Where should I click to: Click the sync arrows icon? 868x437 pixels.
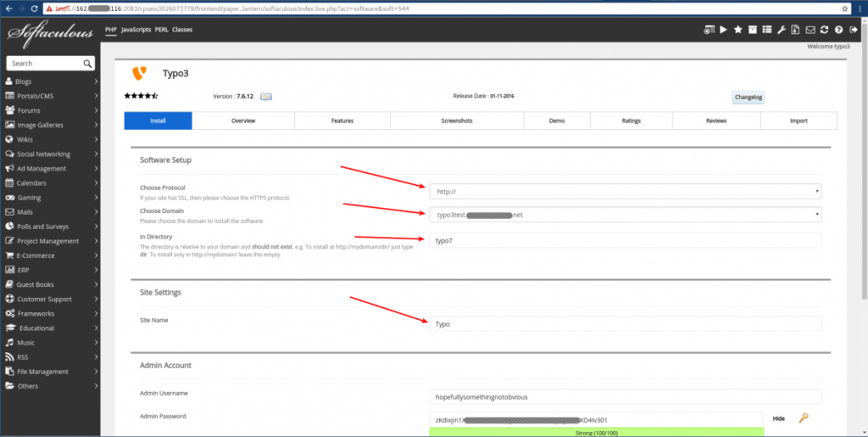(824, 30)
